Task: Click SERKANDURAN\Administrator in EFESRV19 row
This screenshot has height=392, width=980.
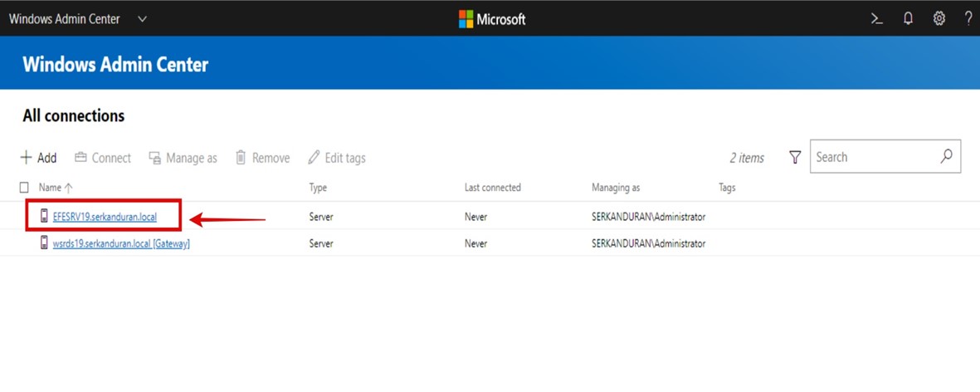Action: [648, 217]
